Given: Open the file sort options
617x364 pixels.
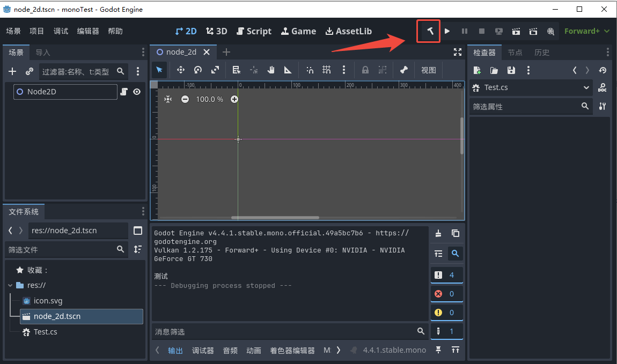Looking at the screenshot, I should coord(138,249).
